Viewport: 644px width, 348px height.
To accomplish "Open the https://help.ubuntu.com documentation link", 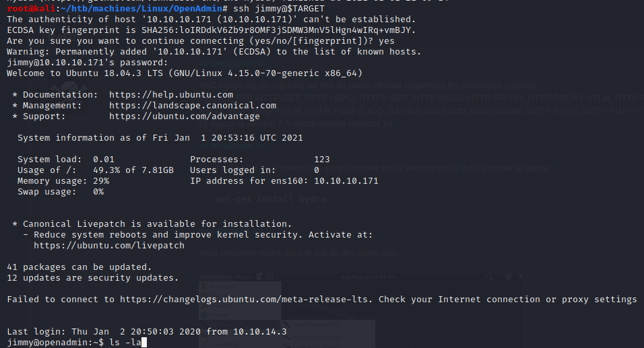I will [x=171, y=95].
